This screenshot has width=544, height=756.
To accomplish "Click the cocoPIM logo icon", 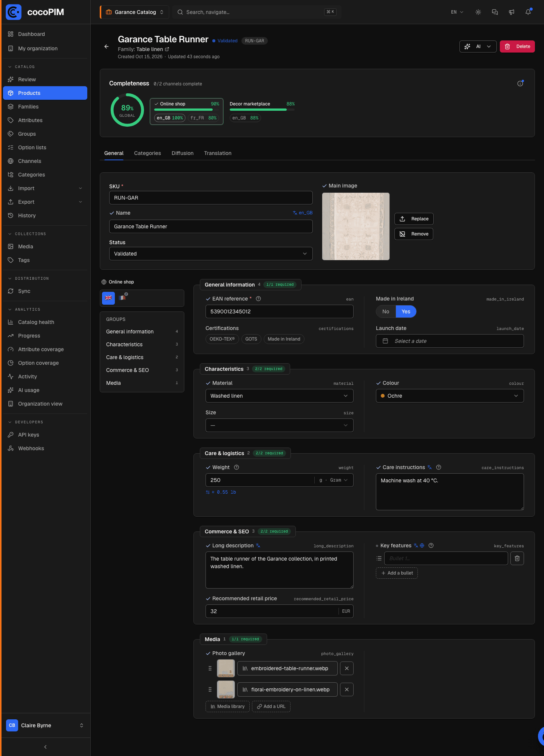I will pos(14,12).
